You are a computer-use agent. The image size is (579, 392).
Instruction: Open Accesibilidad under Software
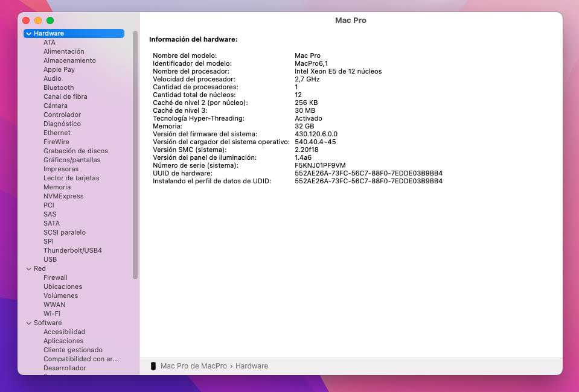pyautogui.click(x=64, y=332)
